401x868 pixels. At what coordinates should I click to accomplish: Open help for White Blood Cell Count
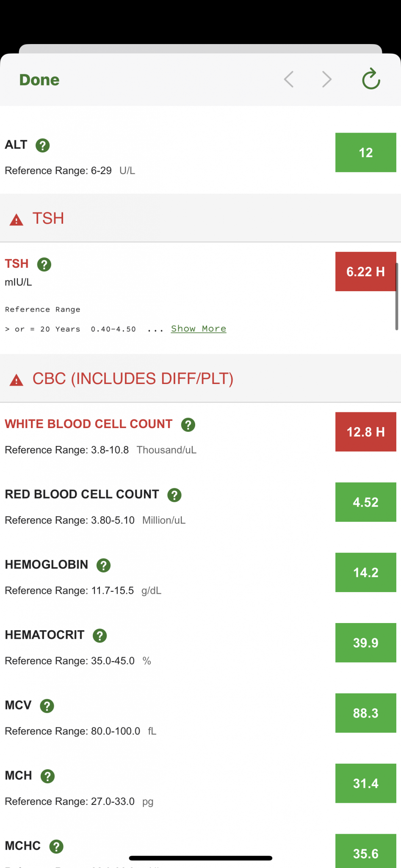click(x=188, y=425)
